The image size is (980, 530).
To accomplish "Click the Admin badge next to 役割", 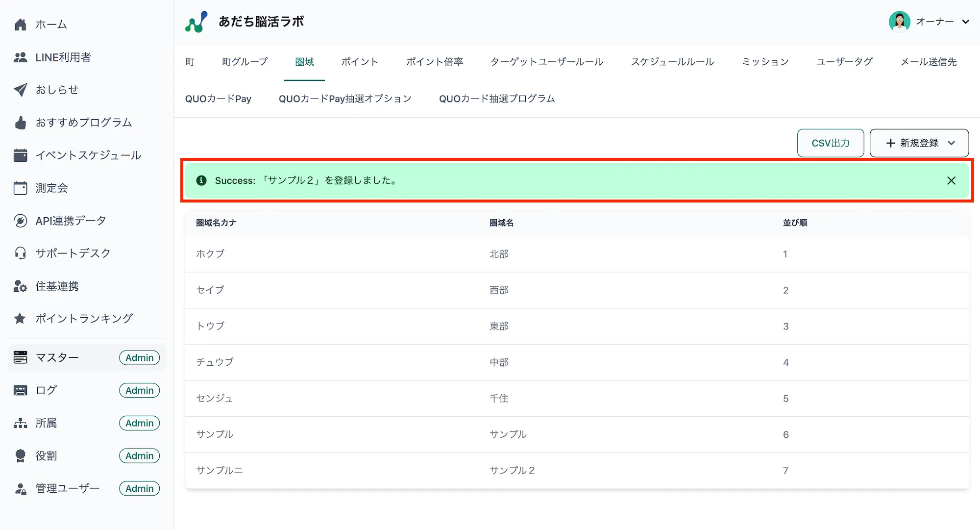I will pos(139,455).
